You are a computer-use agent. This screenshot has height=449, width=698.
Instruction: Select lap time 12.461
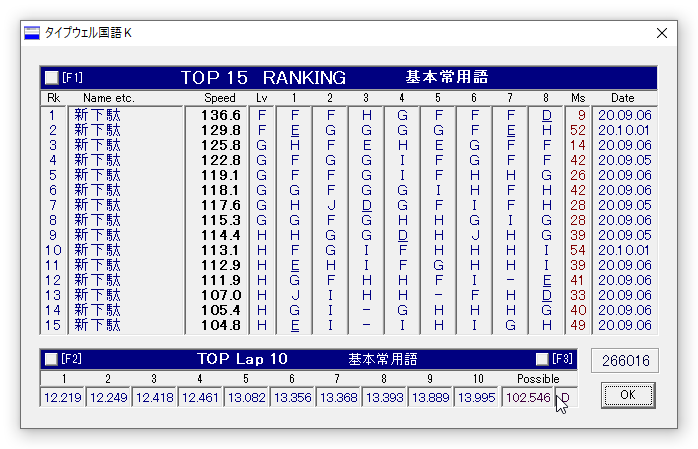(200, 397)
